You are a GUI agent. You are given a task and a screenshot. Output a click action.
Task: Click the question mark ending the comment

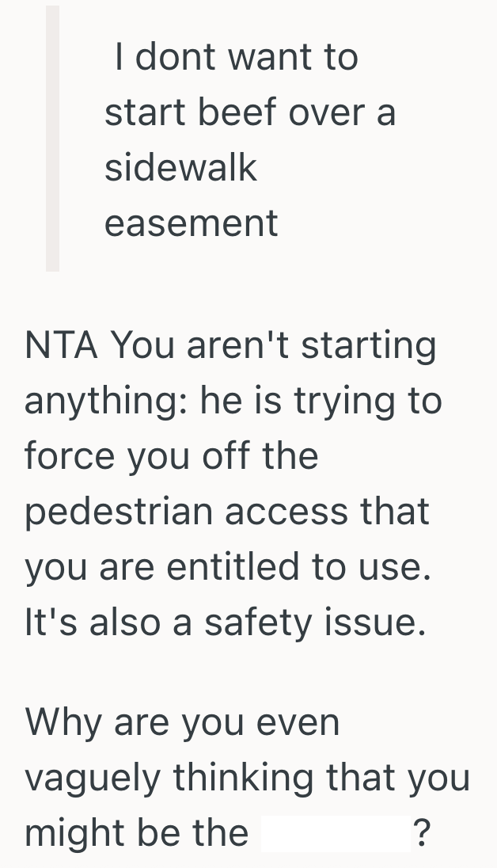click(x=423, y=834)
